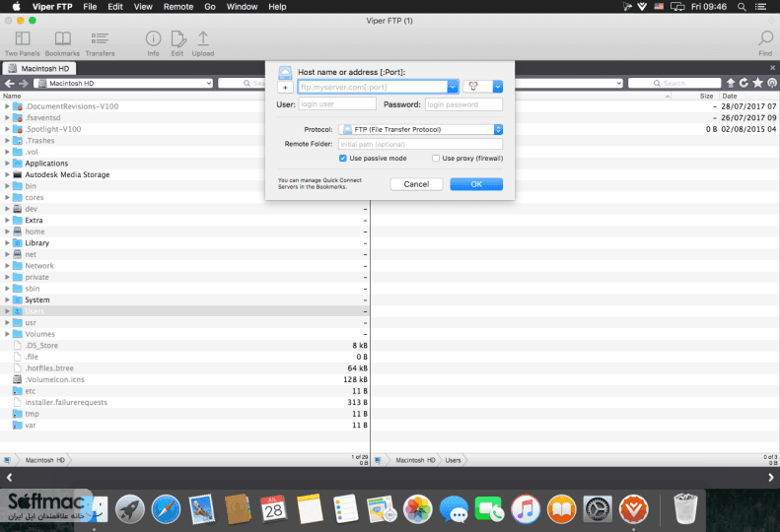
Task: Go forward with the right arrow
Action: 23,83
